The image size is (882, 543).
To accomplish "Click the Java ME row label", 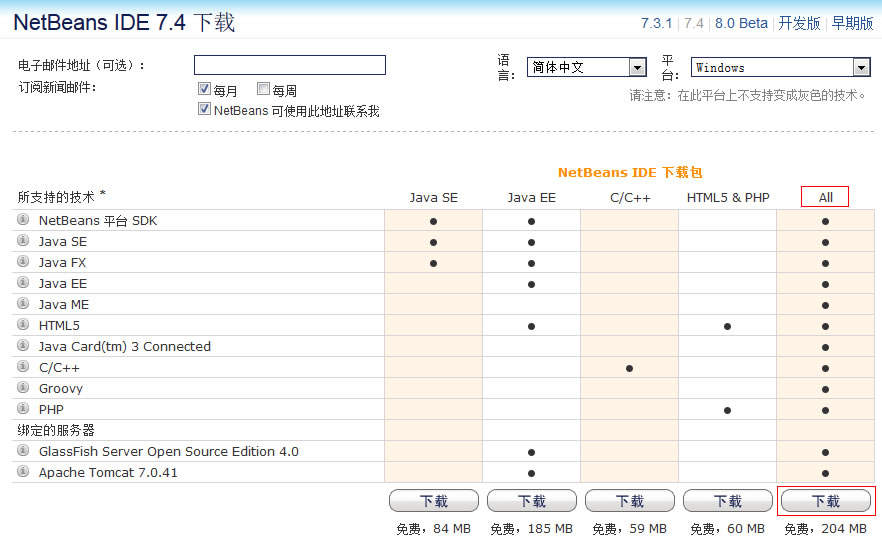I will (x=64, y=304).
